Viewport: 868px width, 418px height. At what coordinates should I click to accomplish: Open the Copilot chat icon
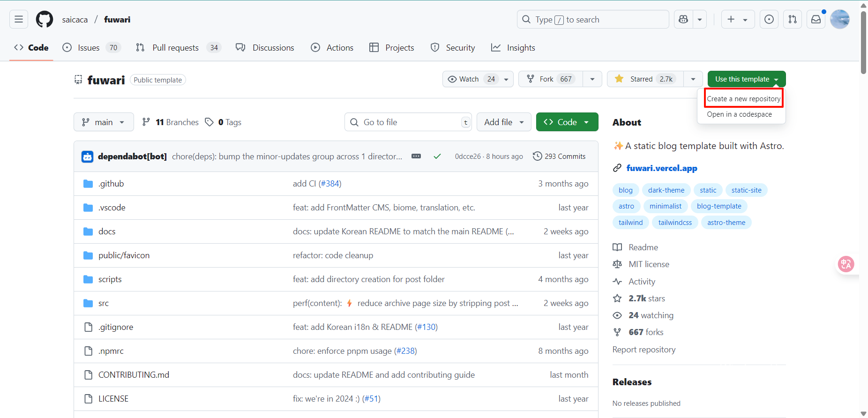click(x=683, y=19)
